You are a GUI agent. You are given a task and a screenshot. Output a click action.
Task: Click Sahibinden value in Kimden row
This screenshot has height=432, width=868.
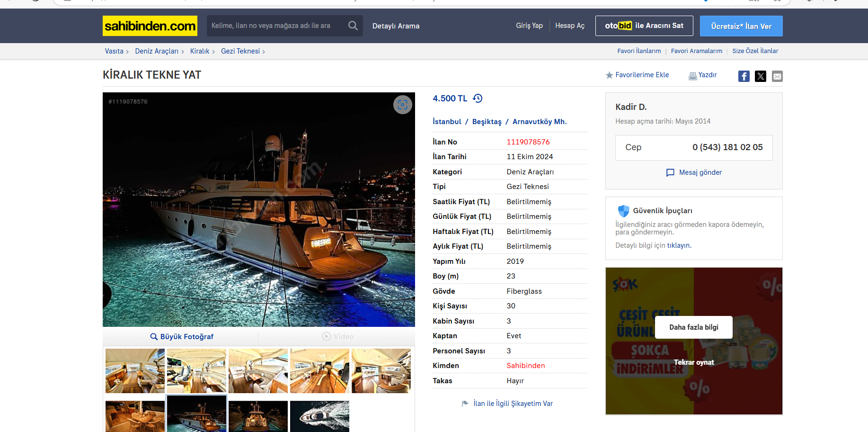526,366
